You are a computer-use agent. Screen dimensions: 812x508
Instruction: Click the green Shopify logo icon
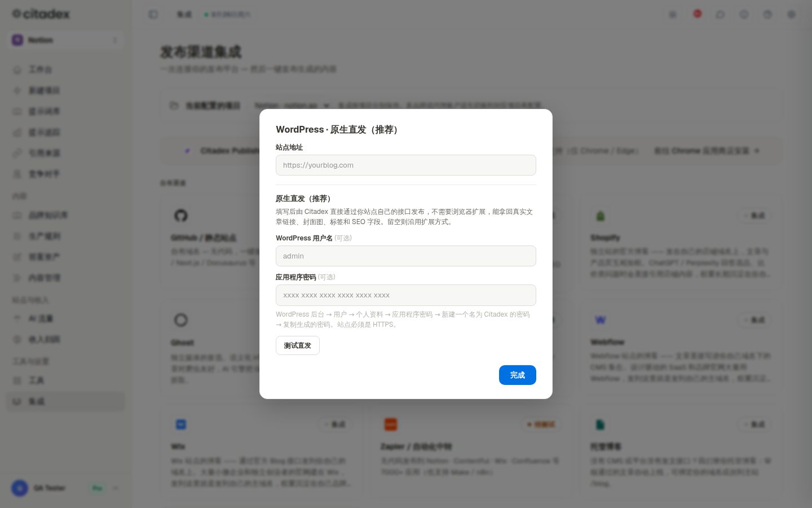coord(600,216)
